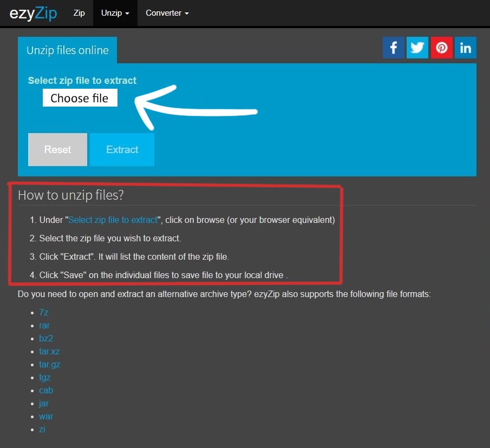
Task: Open the tar.xz format link
Action: pos(49,351)
